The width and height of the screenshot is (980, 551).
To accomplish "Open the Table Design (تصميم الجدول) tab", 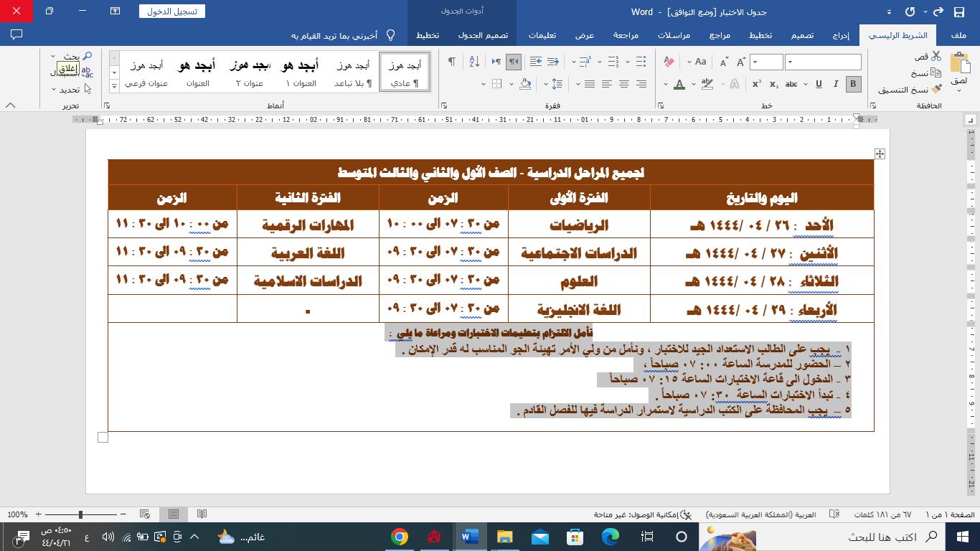I will [x=484, y=35].
